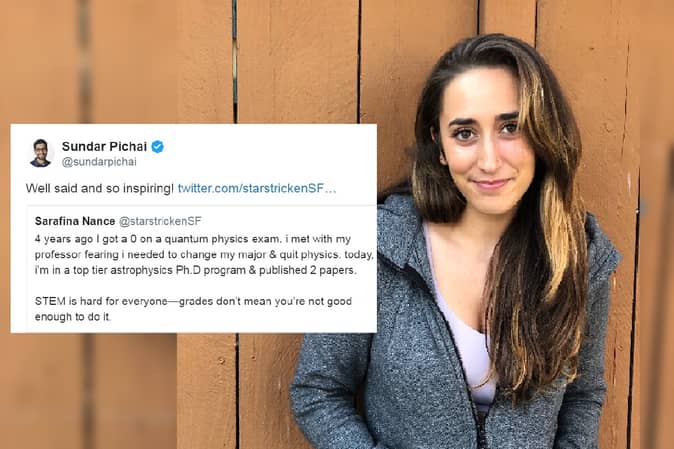Click the 'STEM is hard for everyone' line
674x449 pixels.
click(101, 301)
